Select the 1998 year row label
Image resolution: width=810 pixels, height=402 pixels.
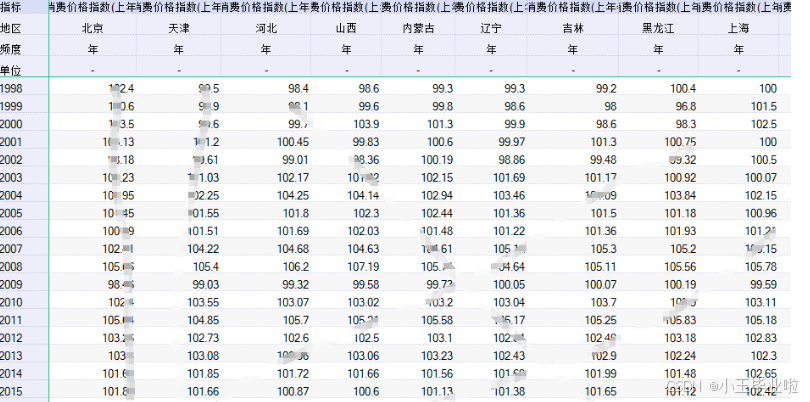11,88
